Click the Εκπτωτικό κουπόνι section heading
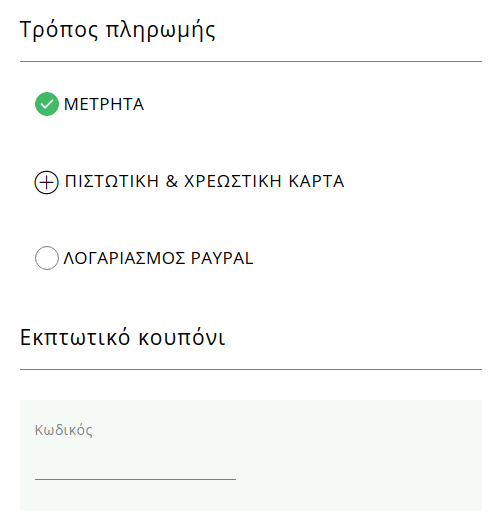496x521 pixels. [x=123, y=337]
